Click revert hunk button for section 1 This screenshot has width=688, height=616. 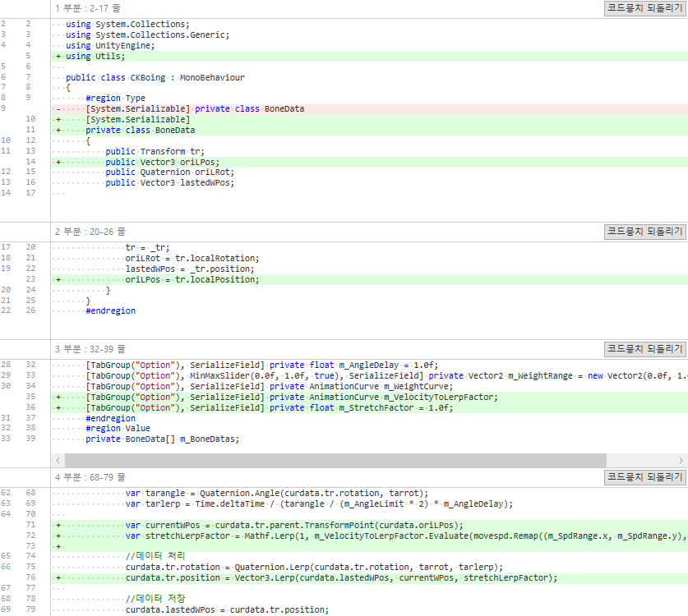tap(644, 8)
